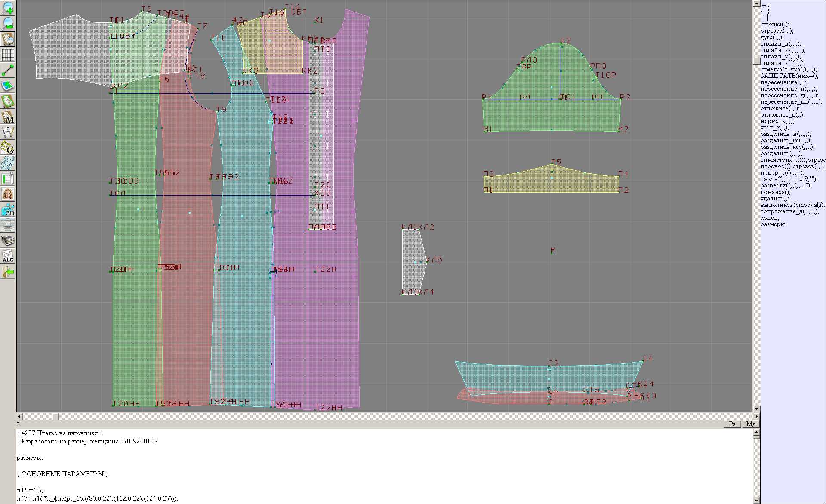Select 'выполнить(dmod\.alg)' command in list
This screenshot has height=504, width=826.
click(x=792, y=205)
